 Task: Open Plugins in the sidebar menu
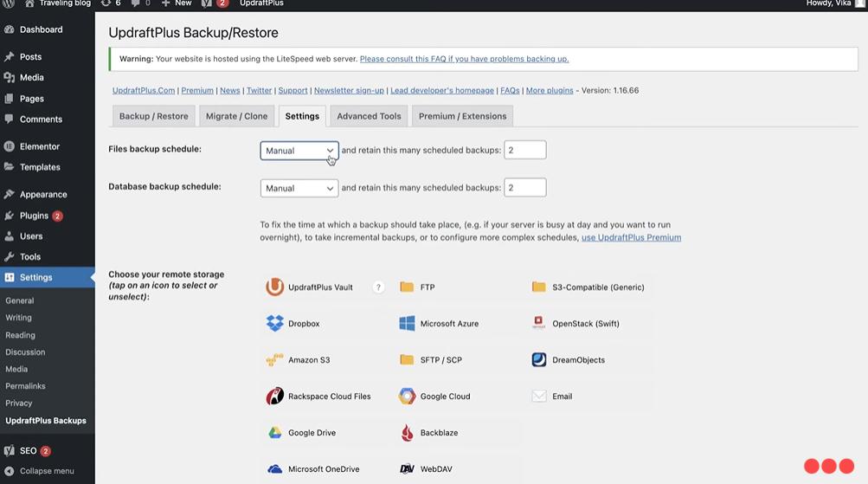[x=34, y=216]
